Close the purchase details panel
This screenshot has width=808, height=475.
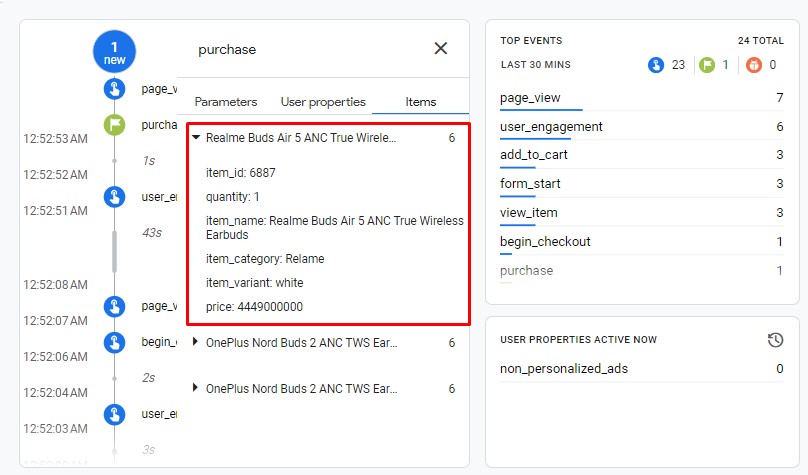click(440, 49)
